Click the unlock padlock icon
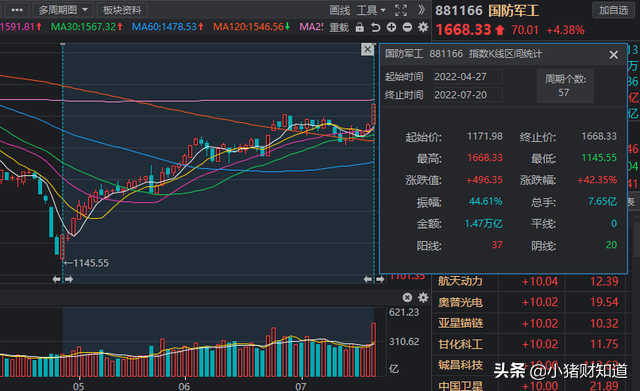640x391 pixels. tap(360, 27)
